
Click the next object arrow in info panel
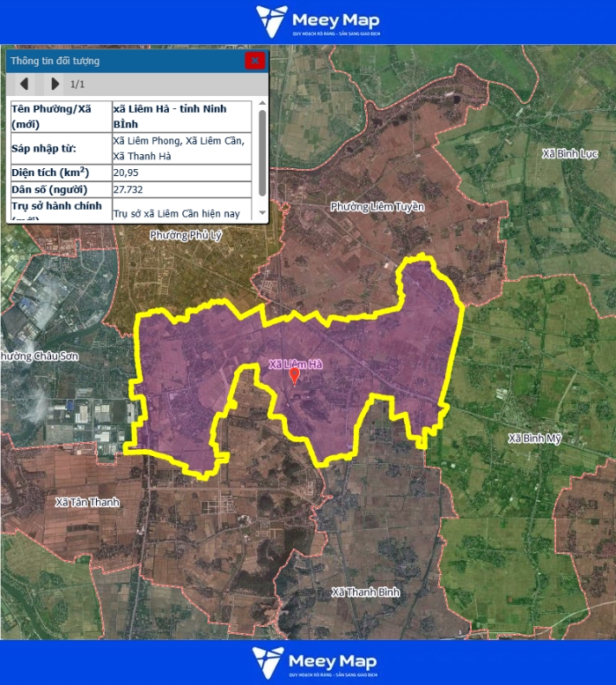55,84
